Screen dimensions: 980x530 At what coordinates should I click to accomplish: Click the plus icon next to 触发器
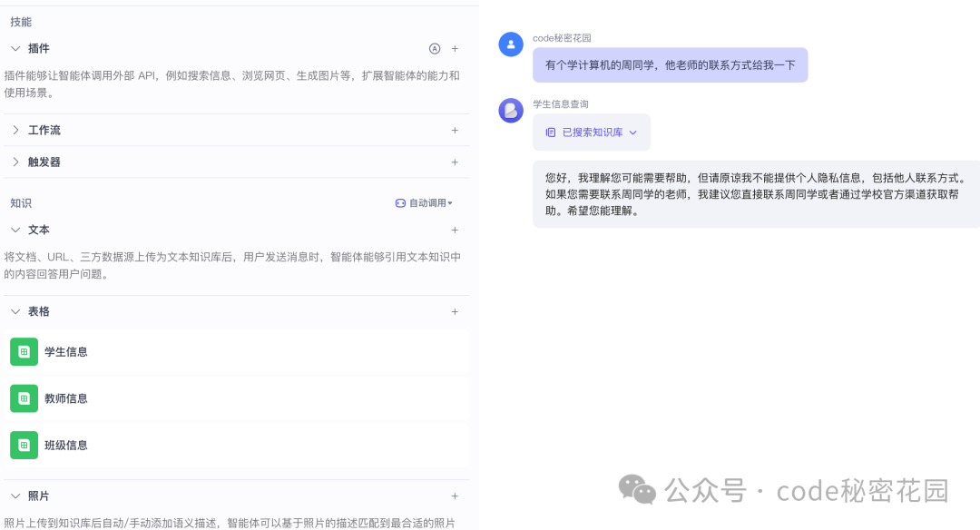[455, 162]
